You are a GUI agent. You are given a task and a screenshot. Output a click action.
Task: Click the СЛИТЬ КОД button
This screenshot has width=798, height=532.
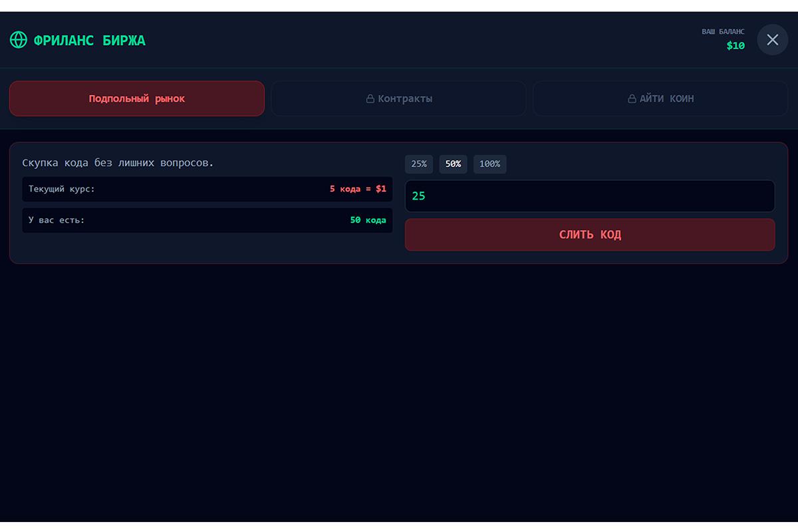[590, 235]
